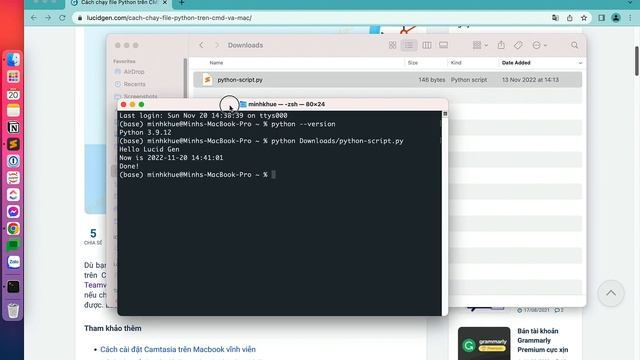Click the Downloads title in Finder
The width and height of the screenshot is (640, 360).
pyautogui.click(x=245, y=45)
